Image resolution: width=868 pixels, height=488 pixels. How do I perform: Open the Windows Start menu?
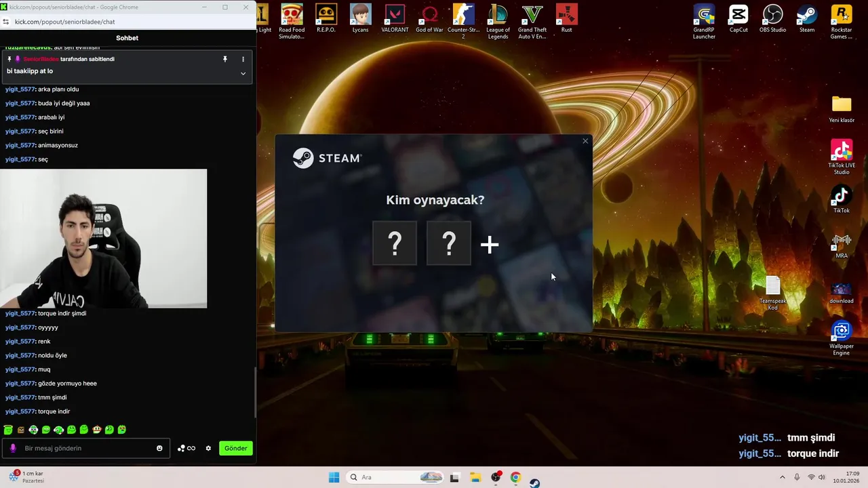pos(334,477)
